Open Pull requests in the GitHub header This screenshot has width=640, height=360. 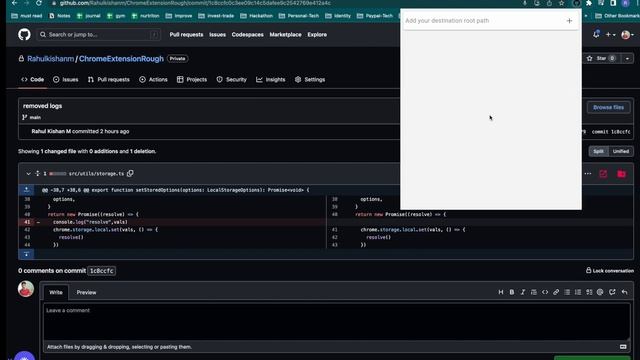point(186,35)
